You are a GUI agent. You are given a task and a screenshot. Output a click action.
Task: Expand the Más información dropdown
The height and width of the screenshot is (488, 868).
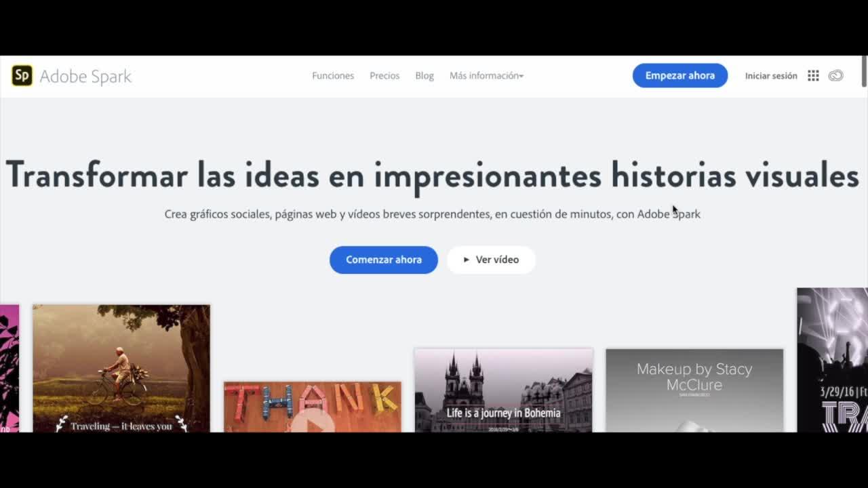click(486, 76)
